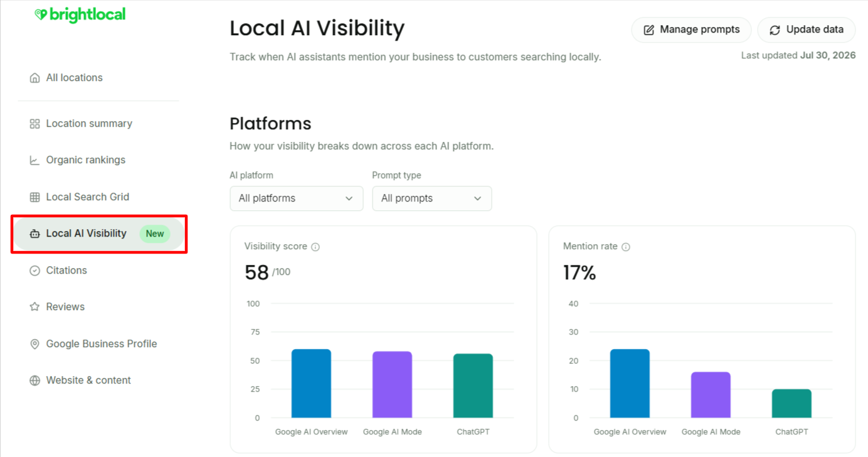Click ChatGPT bar in Mention rate chart
The image size is (868, 457).
tap(791, 404)
